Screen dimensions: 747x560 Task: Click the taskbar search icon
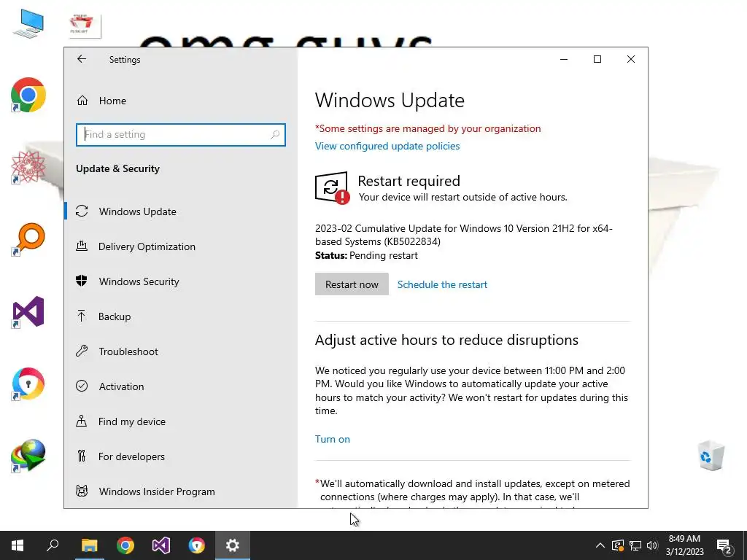(x=53, y=545)
